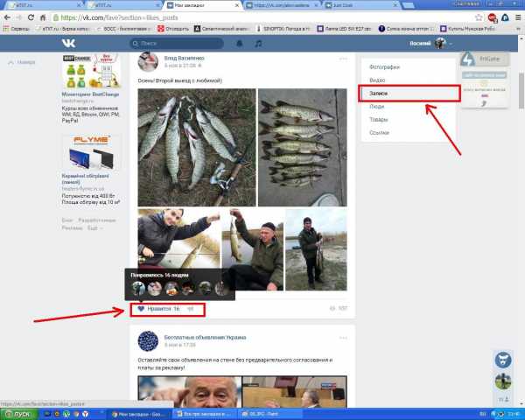
Task: Open Chrome Мои закладки taskbar item
Action: pos(139,414)
